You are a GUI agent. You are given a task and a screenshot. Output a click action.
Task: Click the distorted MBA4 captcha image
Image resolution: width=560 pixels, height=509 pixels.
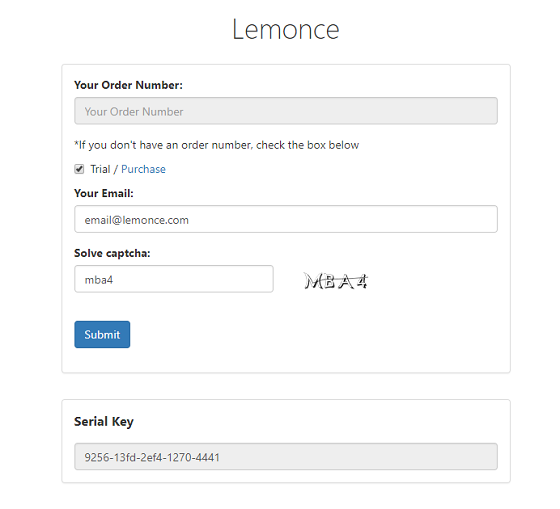click(336, 281)
